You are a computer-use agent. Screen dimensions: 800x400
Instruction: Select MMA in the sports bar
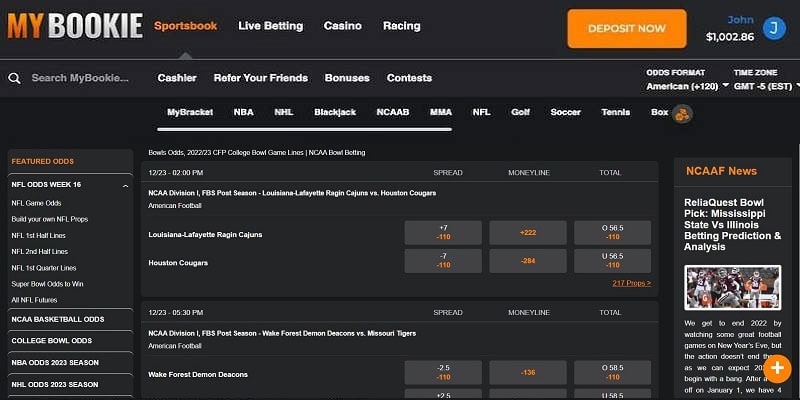[x=441, y=112]
